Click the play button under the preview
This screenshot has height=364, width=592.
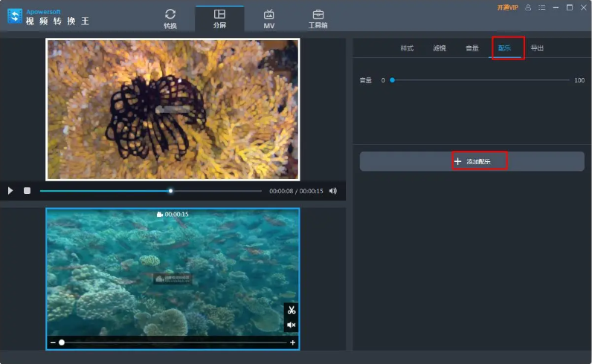(10, 191)
